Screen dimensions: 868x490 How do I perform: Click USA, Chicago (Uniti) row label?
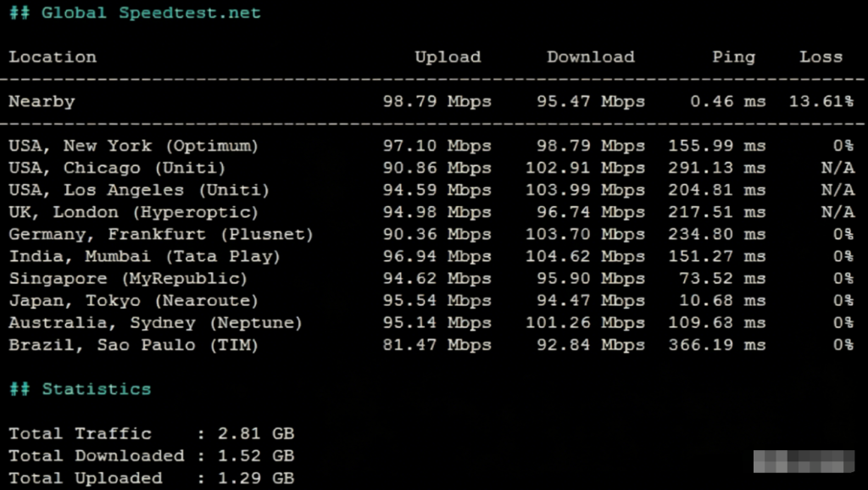click(117, 168)
